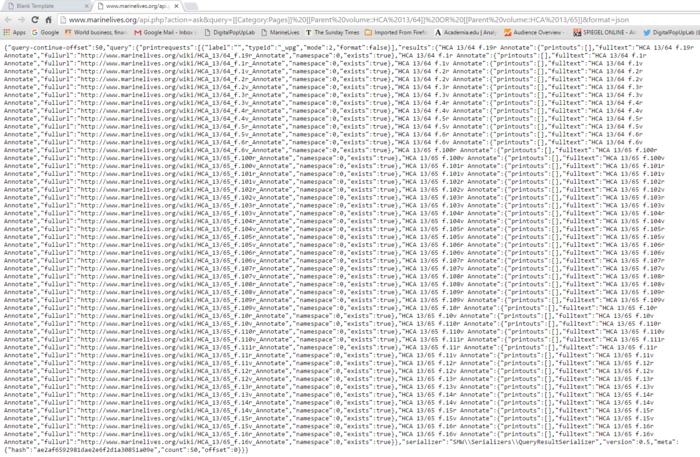Click the browser back arrow
The width and height of the screenshot is (700, 457).
click(x=9, y=19)
